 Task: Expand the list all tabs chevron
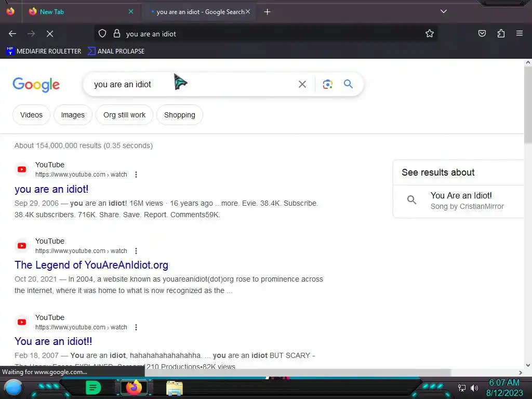click(444, 11)
